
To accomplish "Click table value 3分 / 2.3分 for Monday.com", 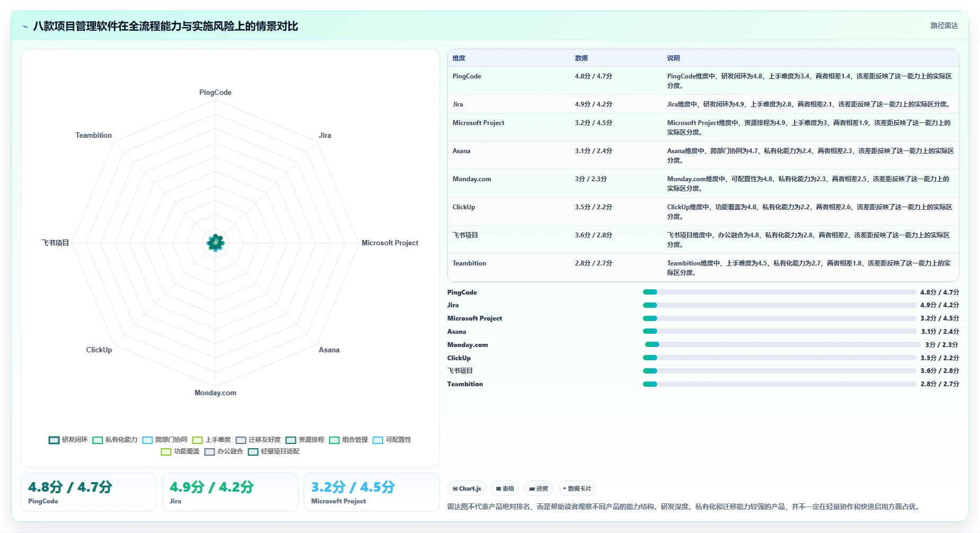I will (591, 179).
